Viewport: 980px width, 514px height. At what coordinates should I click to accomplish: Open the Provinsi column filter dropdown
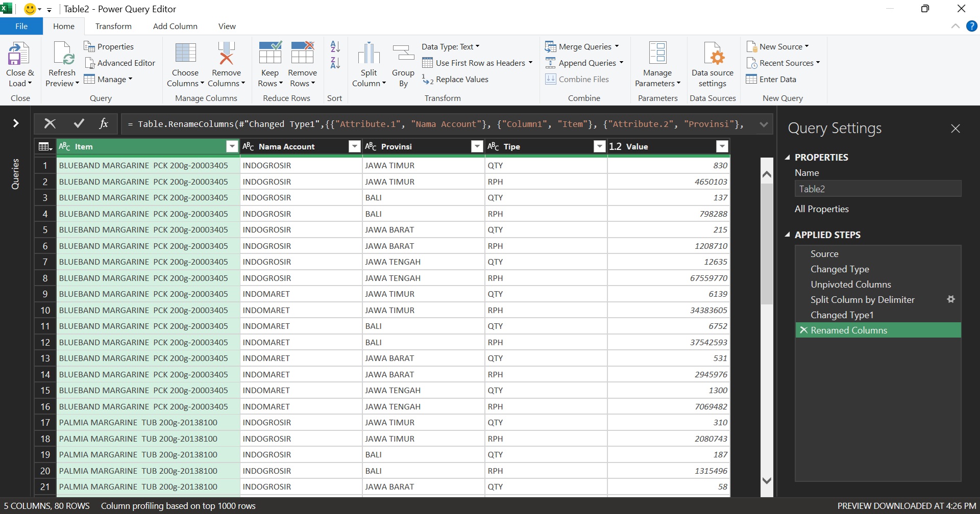click(477, 147)
